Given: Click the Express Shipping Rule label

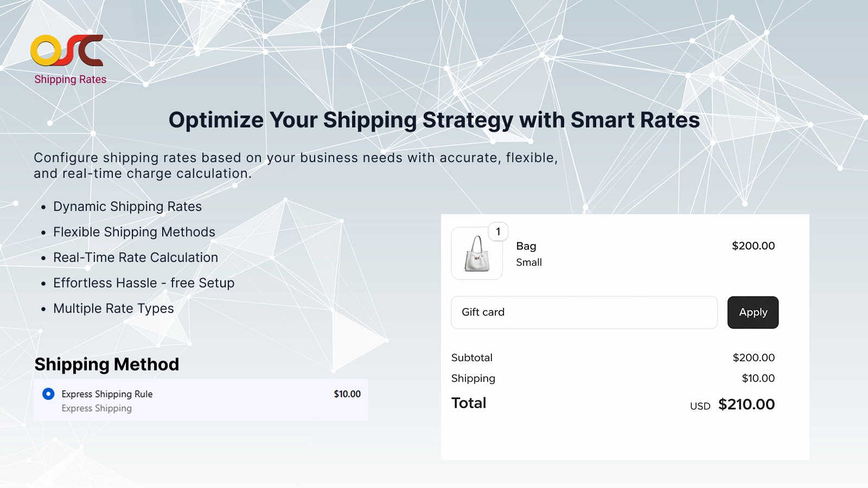Looking at the screenshot, I should (107, 394).
